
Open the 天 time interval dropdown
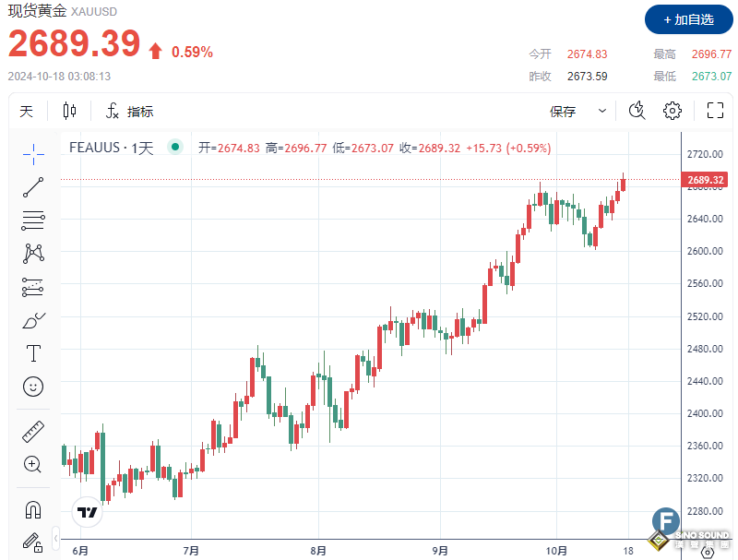27,112
